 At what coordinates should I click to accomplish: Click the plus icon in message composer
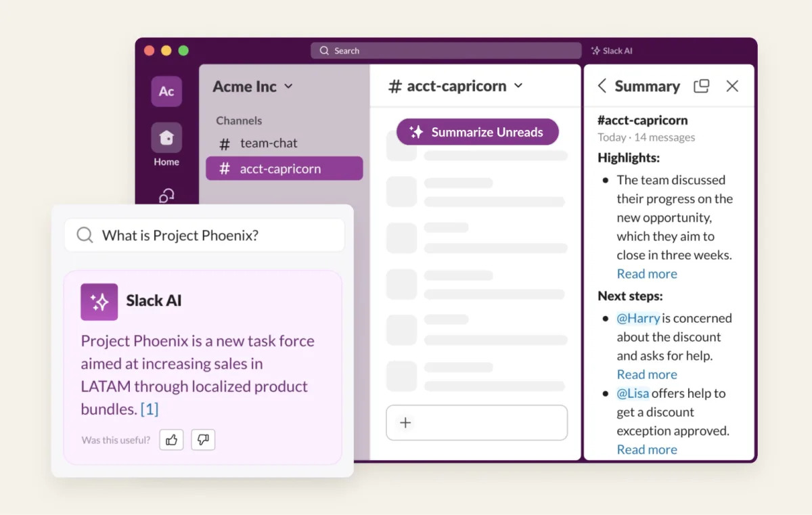405,422
